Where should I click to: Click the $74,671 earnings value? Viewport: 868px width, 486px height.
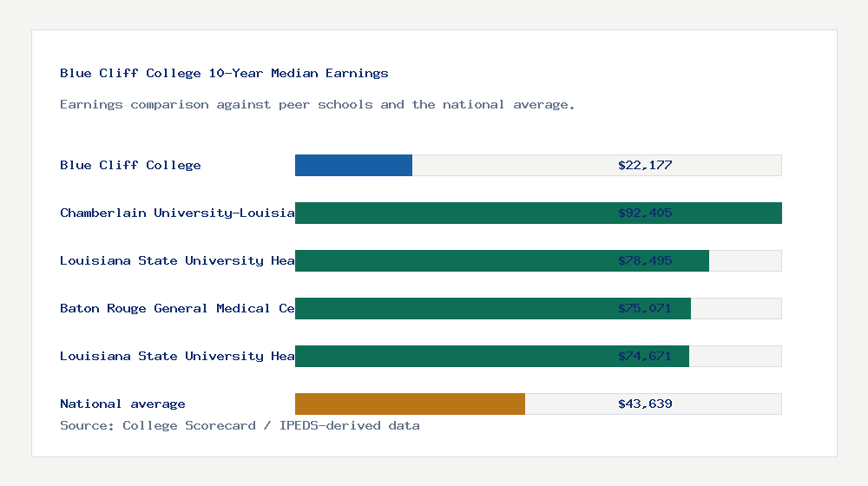tap(645, 356)
